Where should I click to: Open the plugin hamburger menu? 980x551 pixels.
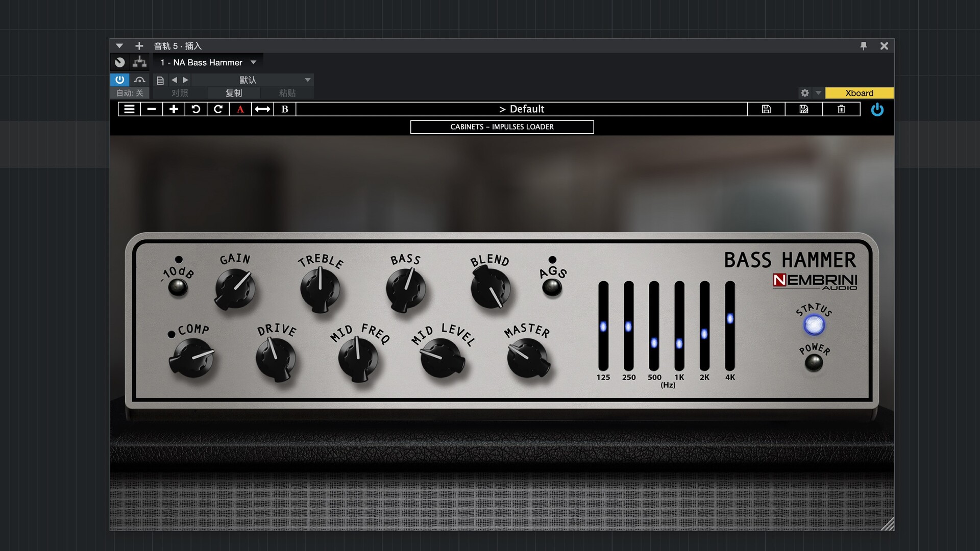[130, 109]
